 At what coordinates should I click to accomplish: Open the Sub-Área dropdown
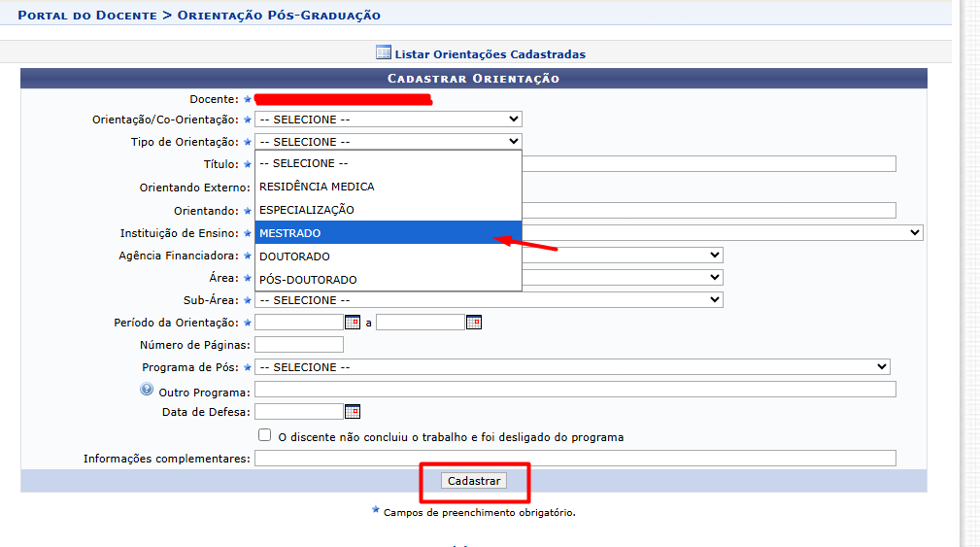click(x=489, y=300)
